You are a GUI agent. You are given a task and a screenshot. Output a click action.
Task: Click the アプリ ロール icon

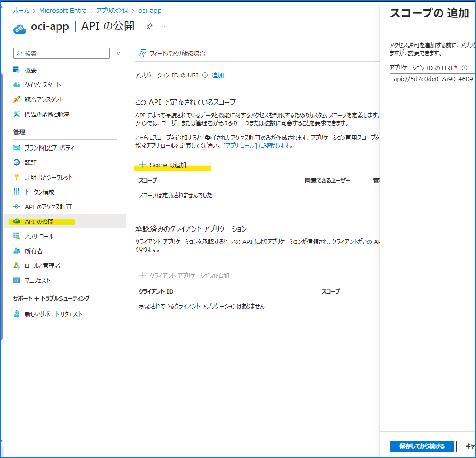coord(17,236)
